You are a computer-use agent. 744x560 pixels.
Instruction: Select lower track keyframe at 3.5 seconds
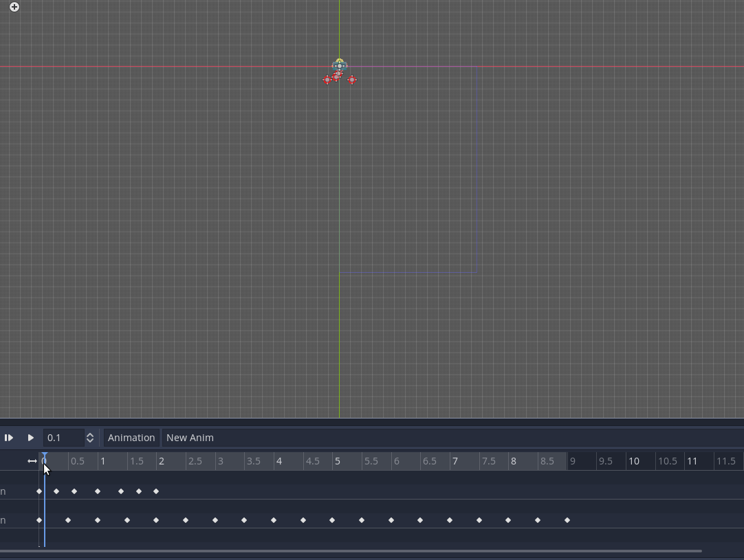pyautogui.click(x=244, y=520)
